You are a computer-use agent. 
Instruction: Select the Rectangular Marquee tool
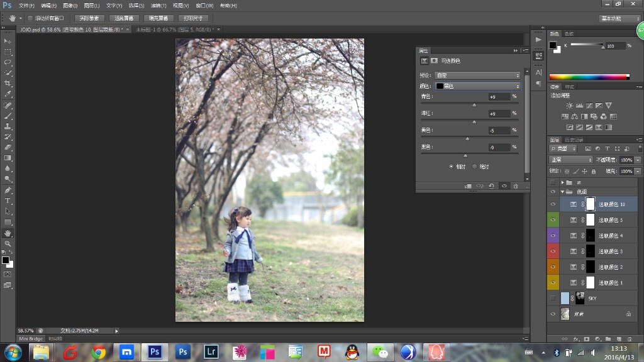(8, 52)
